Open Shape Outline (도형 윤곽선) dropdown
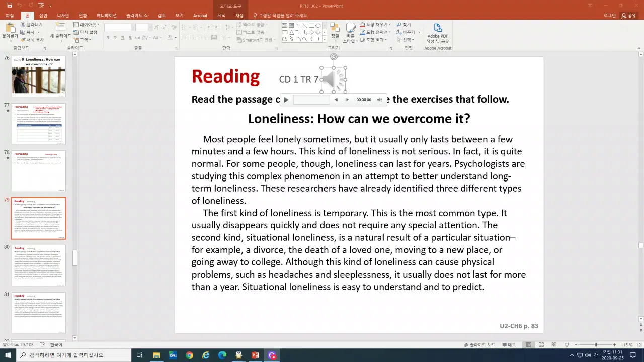Screen dimensions: 644x362 (374, 32)
